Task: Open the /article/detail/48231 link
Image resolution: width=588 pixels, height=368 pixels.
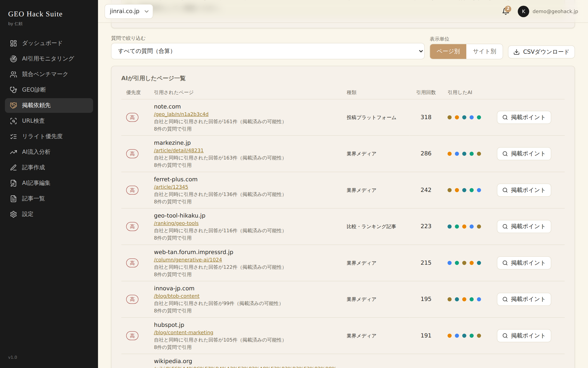Action: [179, 150]
